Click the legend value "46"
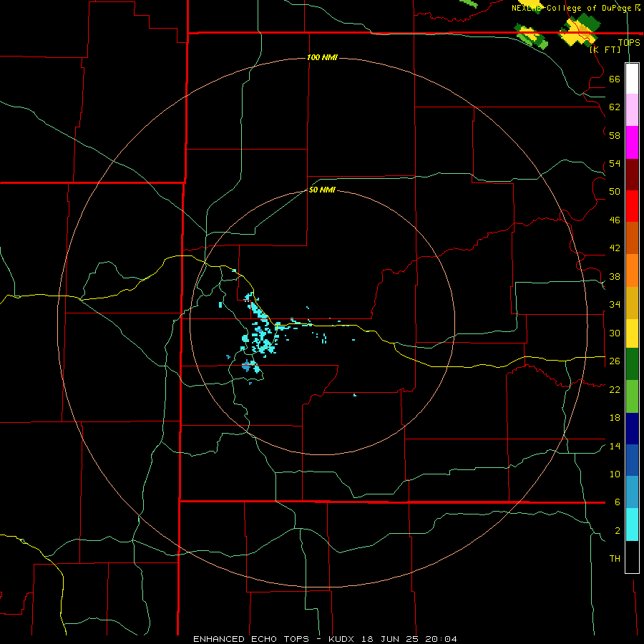The image size is (644, 644). tap(615, 220)
